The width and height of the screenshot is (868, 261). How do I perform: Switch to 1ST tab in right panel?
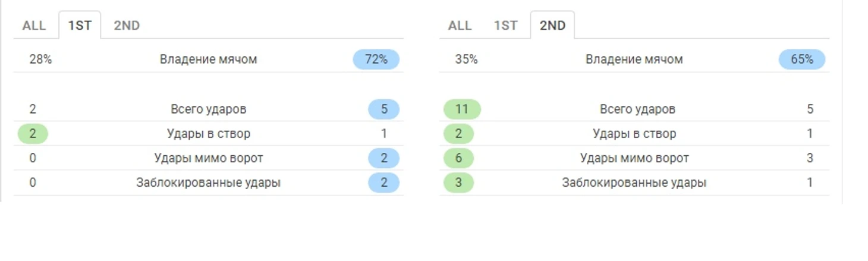click(x=505, y=26)
